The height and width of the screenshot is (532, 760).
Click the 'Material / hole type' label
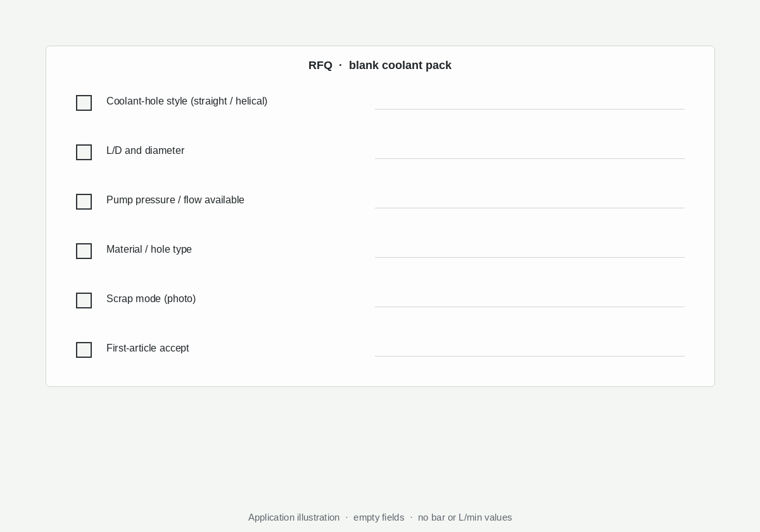point(149,250)
